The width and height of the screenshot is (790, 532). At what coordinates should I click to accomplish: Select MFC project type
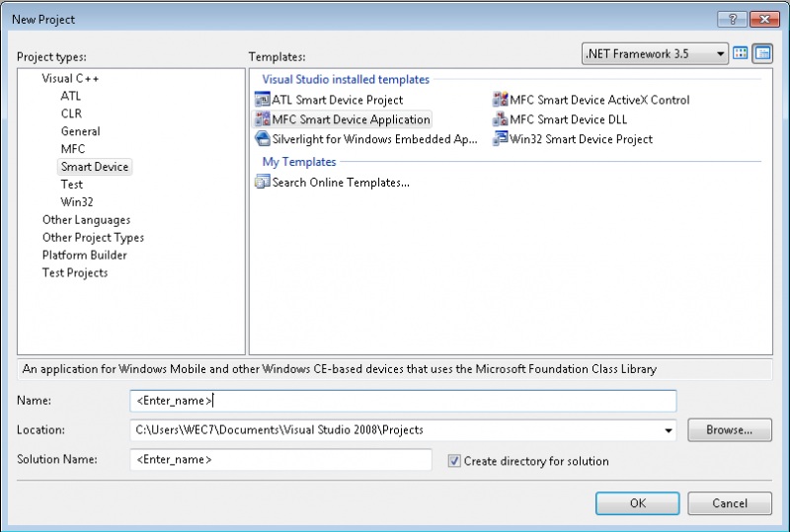point(73,149)
